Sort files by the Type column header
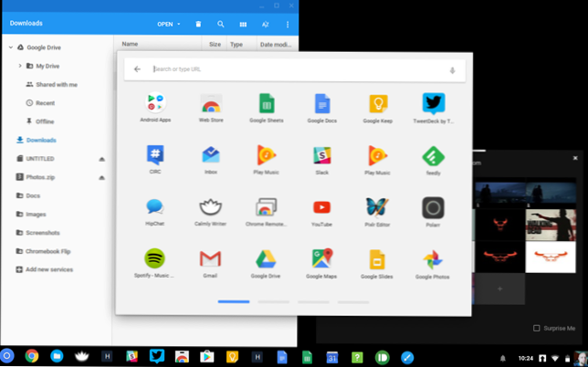Viewport: 588px width, 367px height. [236, 44]
